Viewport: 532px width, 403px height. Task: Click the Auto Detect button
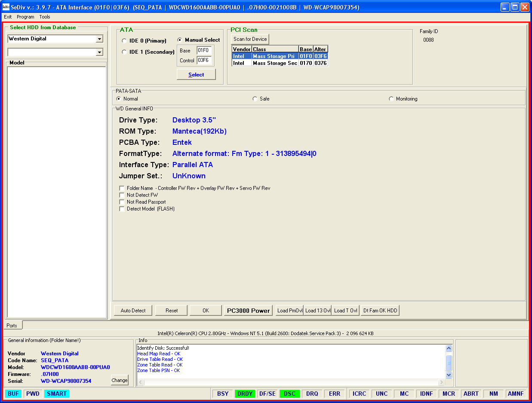(x=133, y=310)
